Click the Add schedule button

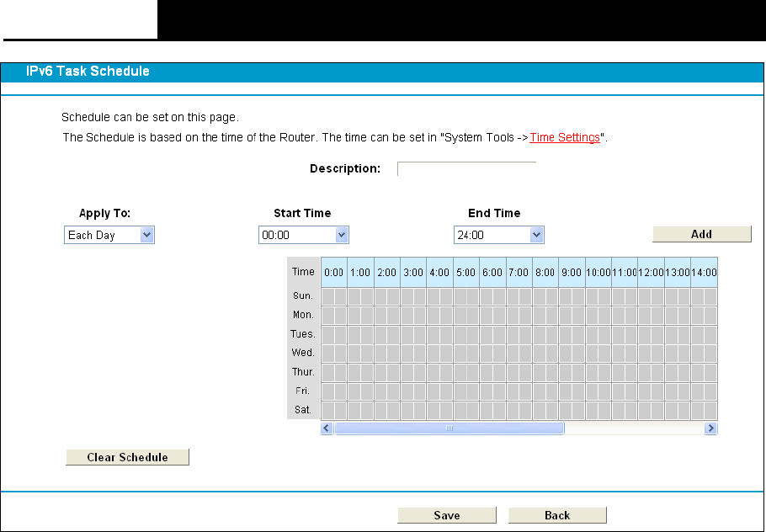701,234
